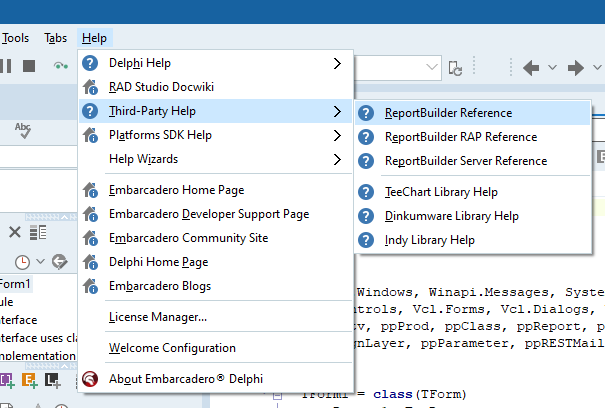Image resolution: width=605 pixels, height=408 pixels.
Task: Open dropdown beside the clock icon
Action: click(x=40, y=262)
